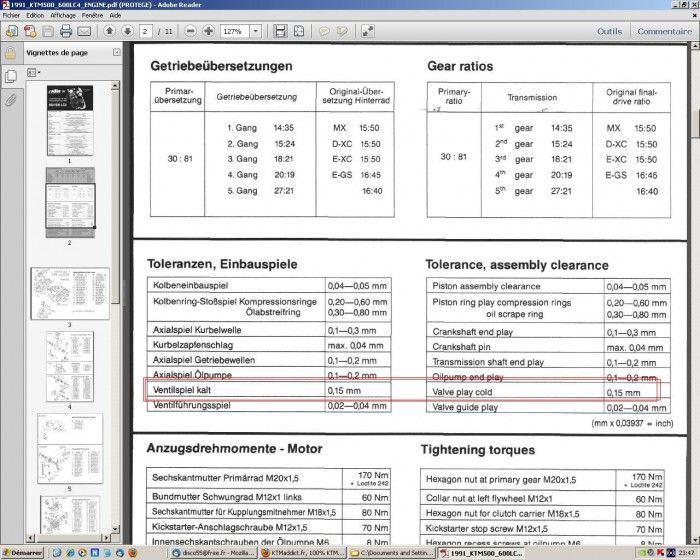700x560 pixels.
Task: Open the attachments paperclip panel
Action: (x=11, y=100)
